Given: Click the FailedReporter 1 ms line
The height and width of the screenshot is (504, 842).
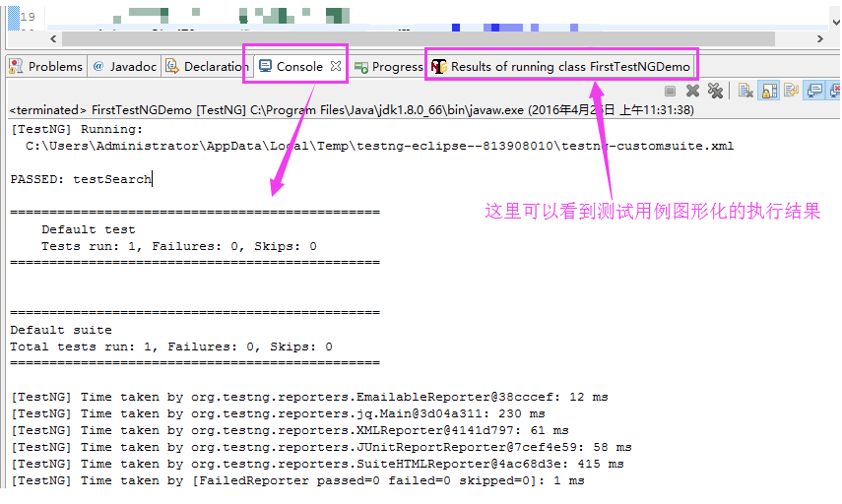Looking at the screenshot, I should click(297, 481).
